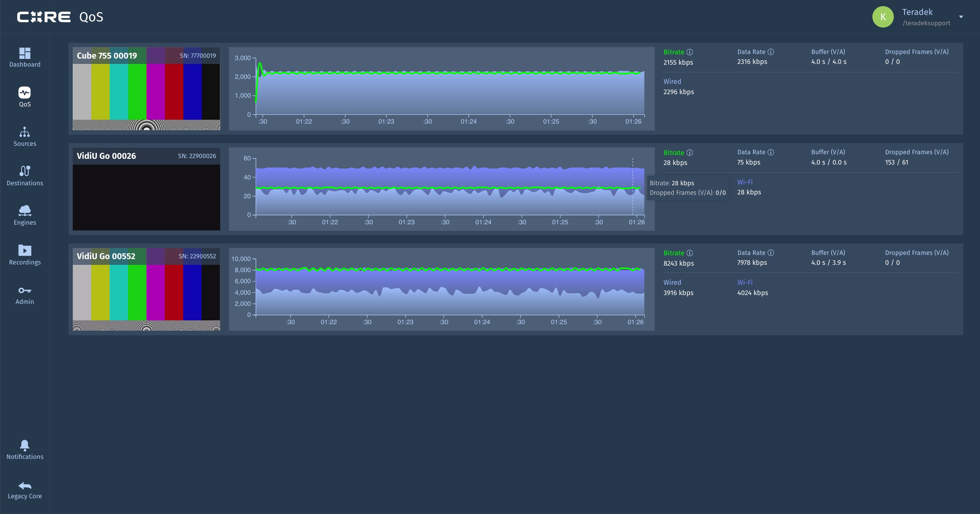The width and height of the screenshot is (980, 514).
Task: Go to Sources in sidebar
Action: (x=25, y=132)
